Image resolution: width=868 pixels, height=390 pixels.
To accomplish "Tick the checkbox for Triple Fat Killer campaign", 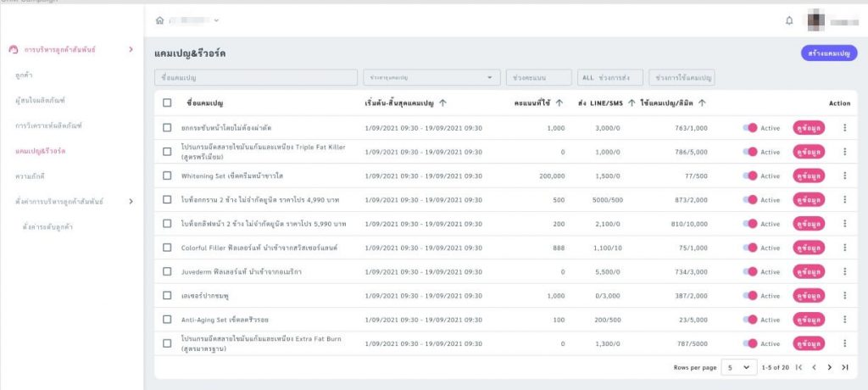I will coord(167,152).
